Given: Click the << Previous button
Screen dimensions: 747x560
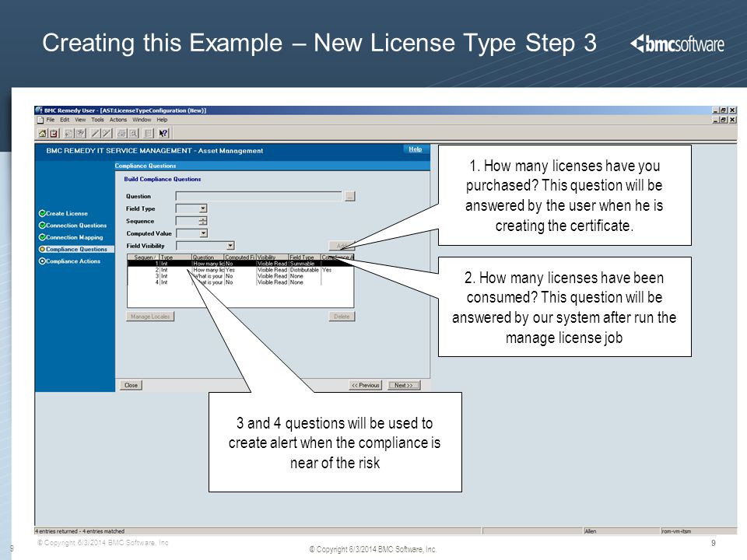Looking at the screenshot, I should point(366,385).
